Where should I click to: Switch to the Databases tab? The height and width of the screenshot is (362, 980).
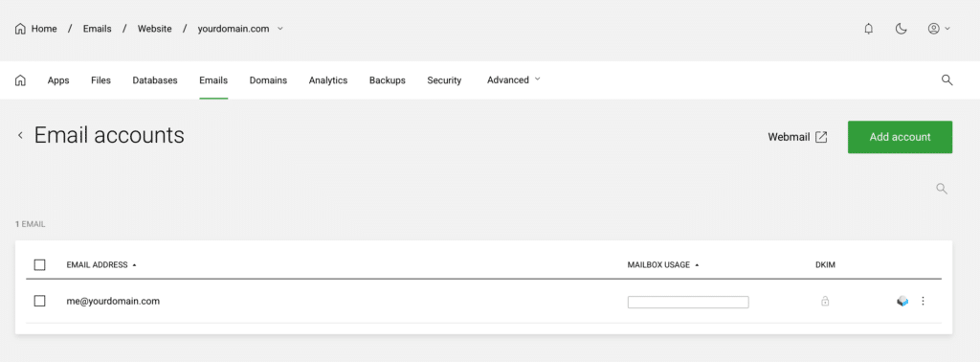pyautogui.click(x=155, y=80)
